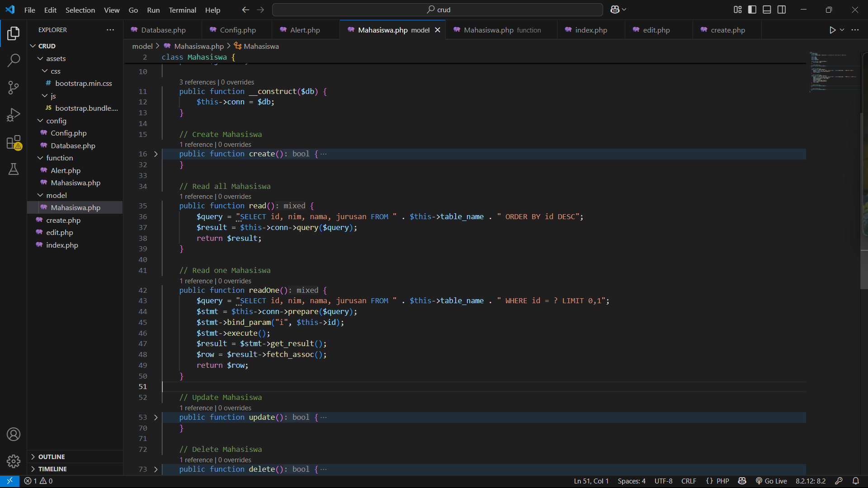
Task: Click the Manage gear icon
Action: click(14, 461)
